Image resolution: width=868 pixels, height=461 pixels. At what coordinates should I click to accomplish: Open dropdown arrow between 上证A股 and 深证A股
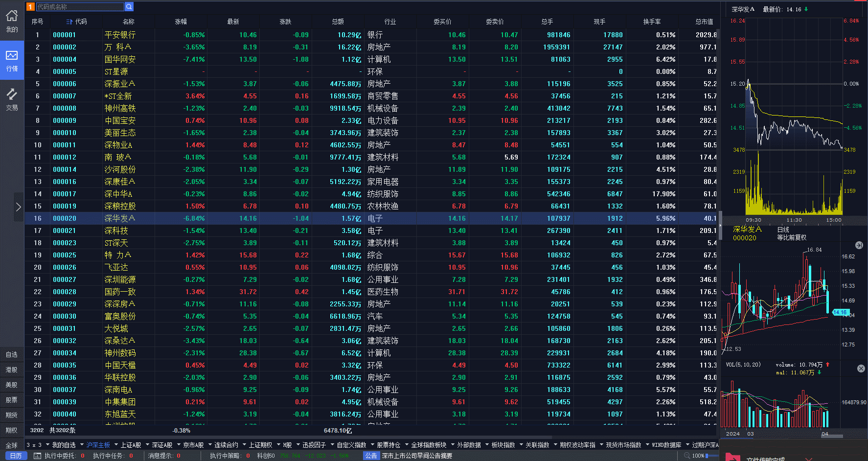click(x=147, y=445)
